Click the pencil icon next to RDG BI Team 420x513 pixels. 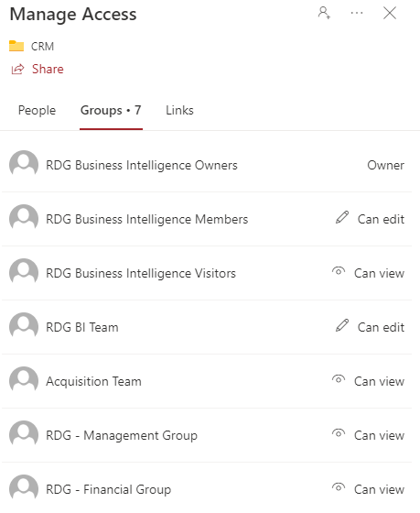(x=342, y=325)
